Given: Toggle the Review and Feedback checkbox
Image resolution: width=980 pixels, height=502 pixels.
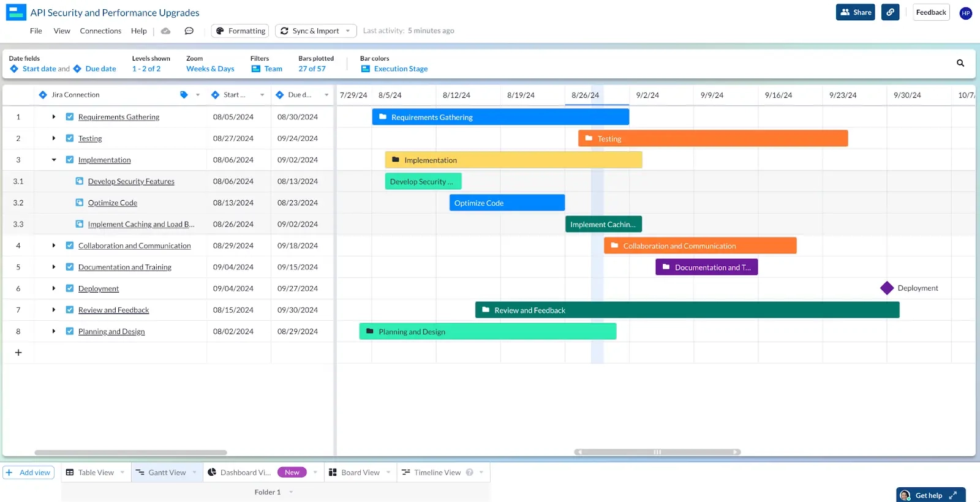Looking at the screenshot, I should 70,310.
